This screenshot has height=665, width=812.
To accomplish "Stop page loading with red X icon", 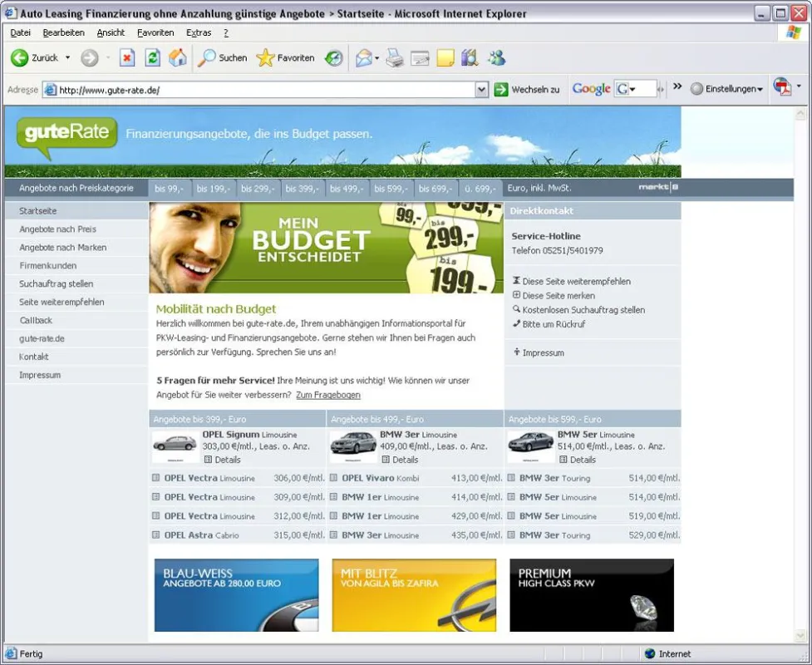I will [127, 57].
